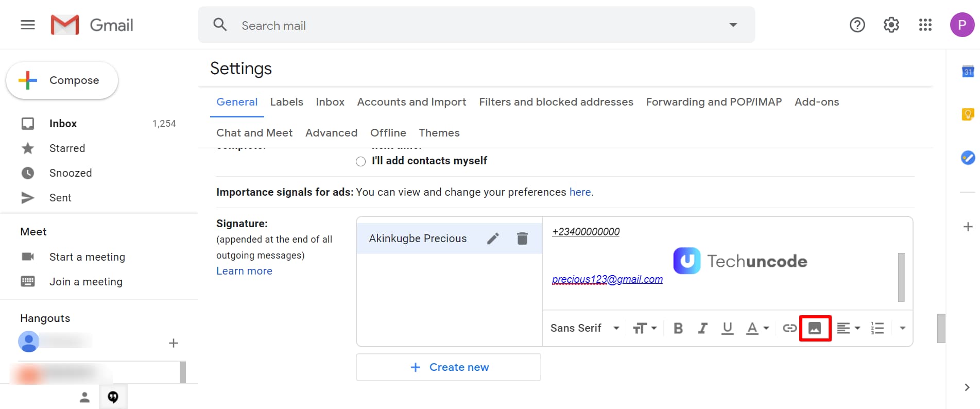This screenshot has width=980, height=409.
Task: Open the text color picker
Action: (758, 328)
